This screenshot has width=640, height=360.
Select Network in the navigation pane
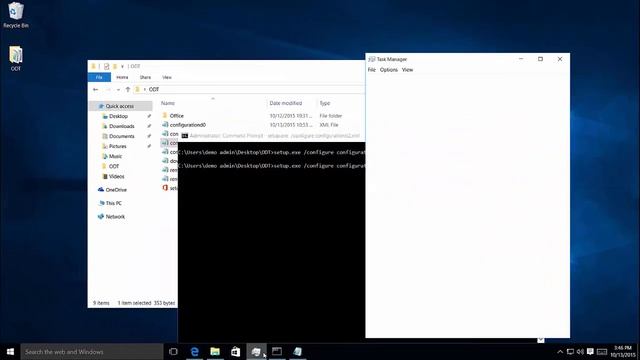[115, 217]
